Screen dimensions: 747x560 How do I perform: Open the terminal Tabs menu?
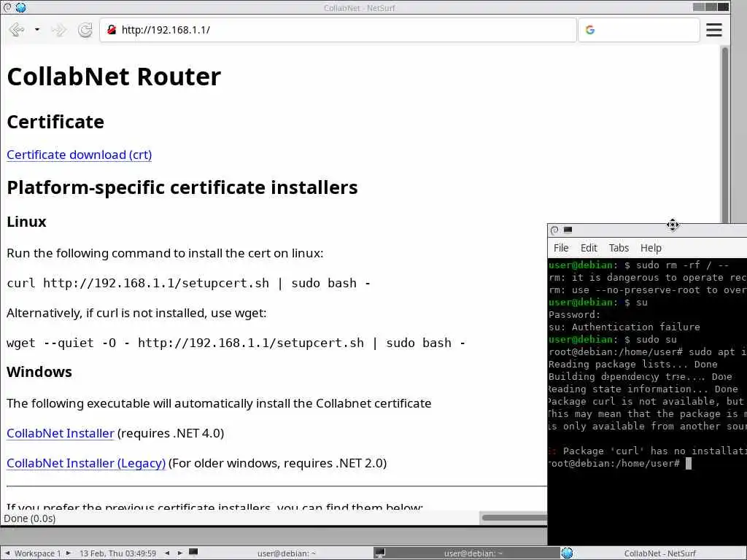[x=619, y=248]
